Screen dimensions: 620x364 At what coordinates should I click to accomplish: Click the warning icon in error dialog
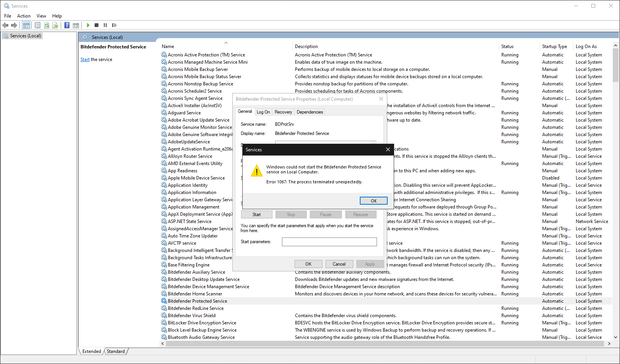tap(257, 171)
